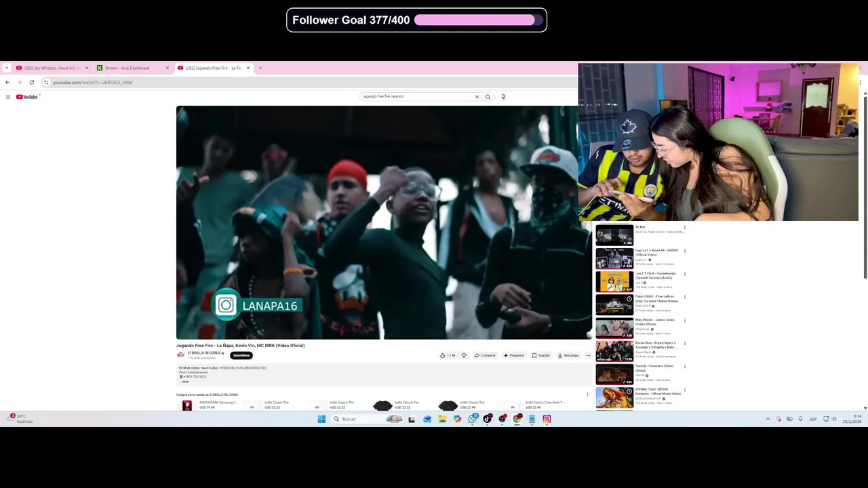Viewport: 868px width, 488px height.
Task: Start voice search with the microphone
Action: pyautogui.click(x=503, y=96)
